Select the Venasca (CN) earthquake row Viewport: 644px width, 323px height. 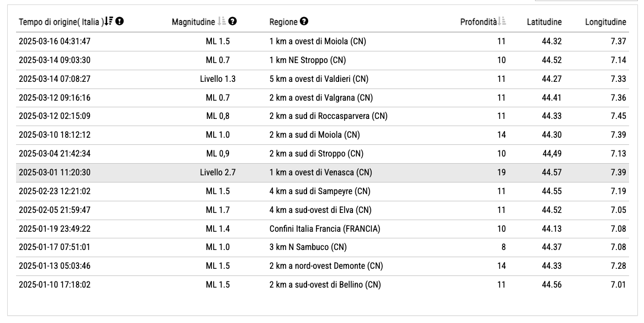click(320, 173)
